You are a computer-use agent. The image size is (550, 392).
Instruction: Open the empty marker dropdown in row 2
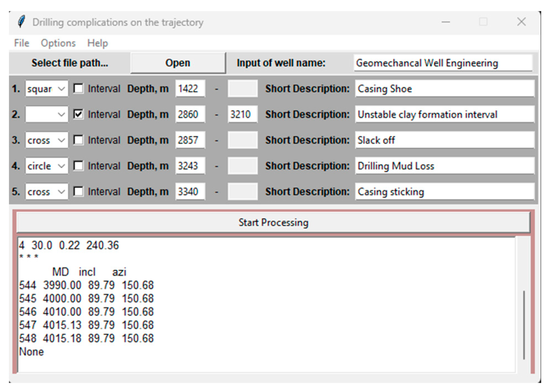tap(61, 114)
